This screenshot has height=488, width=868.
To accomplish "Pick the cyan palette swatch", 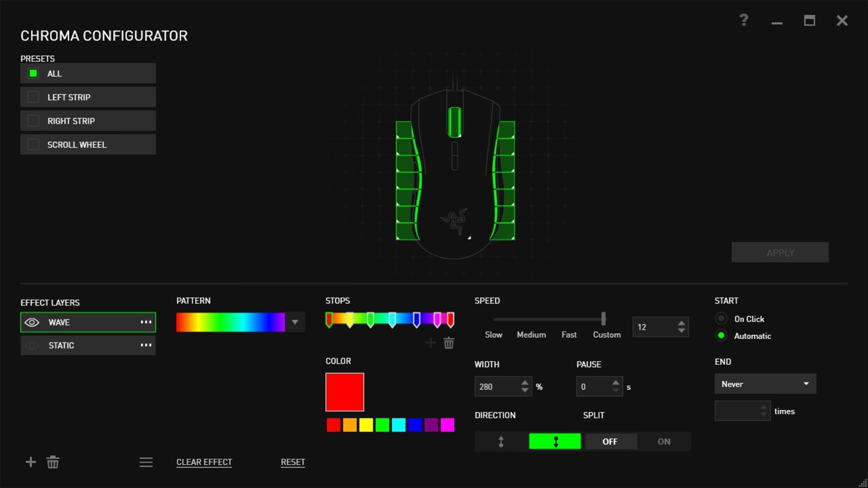I will 398,425.
